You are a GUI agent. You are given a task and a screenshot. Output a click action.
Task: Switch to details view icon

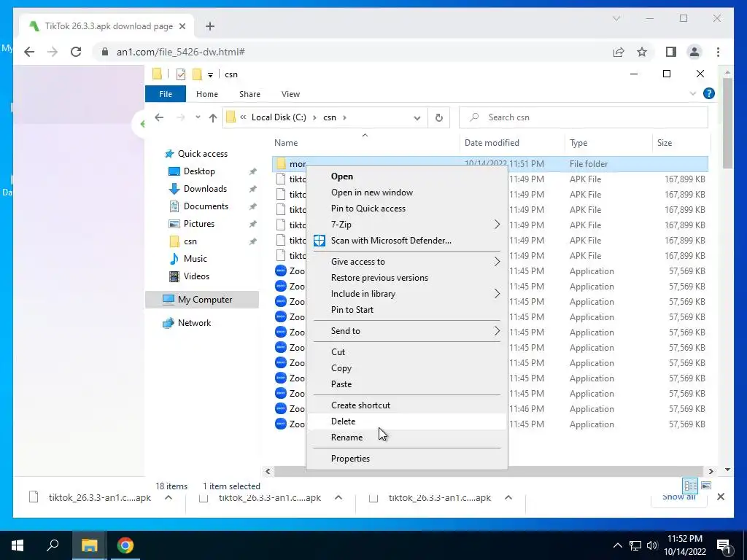click(x=690, y=486)
